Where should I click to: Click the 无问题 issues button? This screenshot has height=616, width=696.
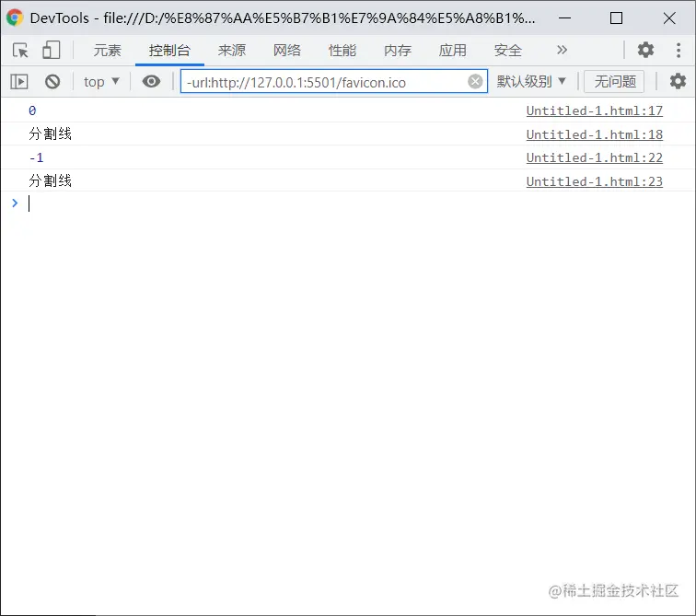[x=614, y=82]
